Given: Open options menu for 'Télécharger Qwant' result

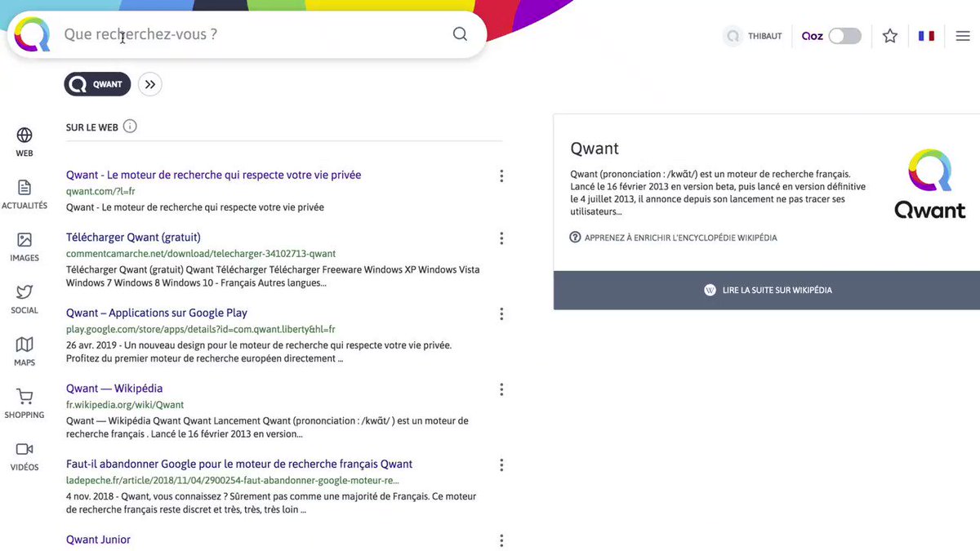Looking at the screenshot, I should click(501, 238).
